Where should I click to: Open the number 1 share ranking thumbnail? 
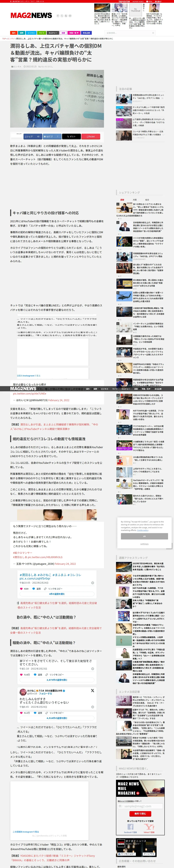click(x=124, y=208)
